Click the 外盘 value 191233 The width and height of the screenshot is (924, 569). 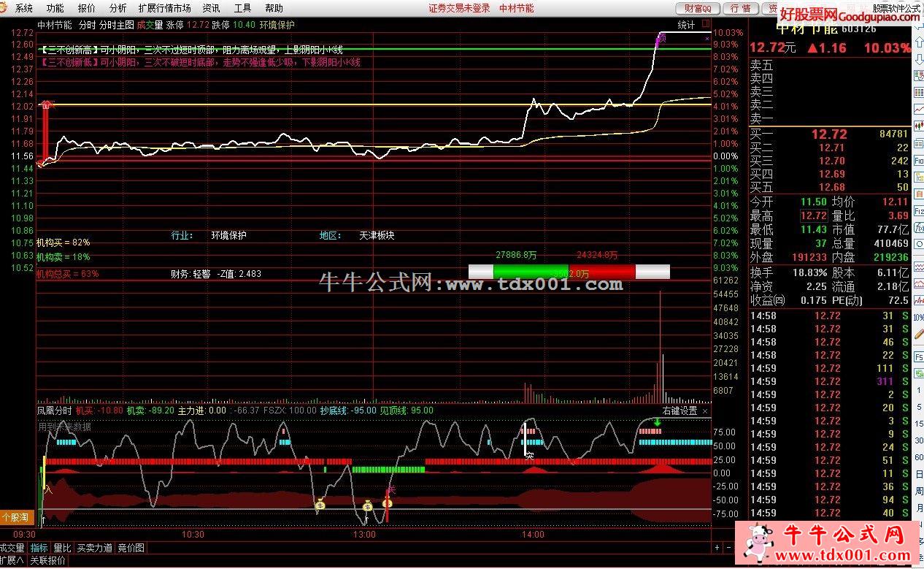tap(809, 258)
